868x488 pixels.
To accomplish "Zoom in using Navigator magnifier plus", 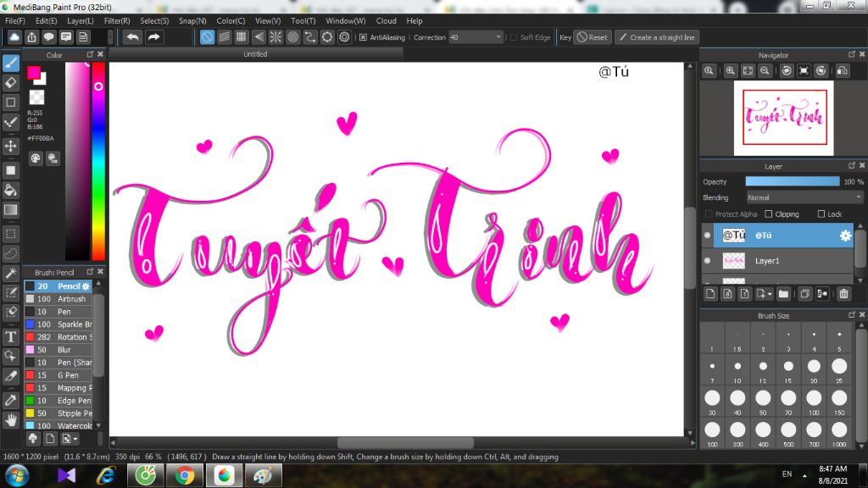I will point(731,71).
